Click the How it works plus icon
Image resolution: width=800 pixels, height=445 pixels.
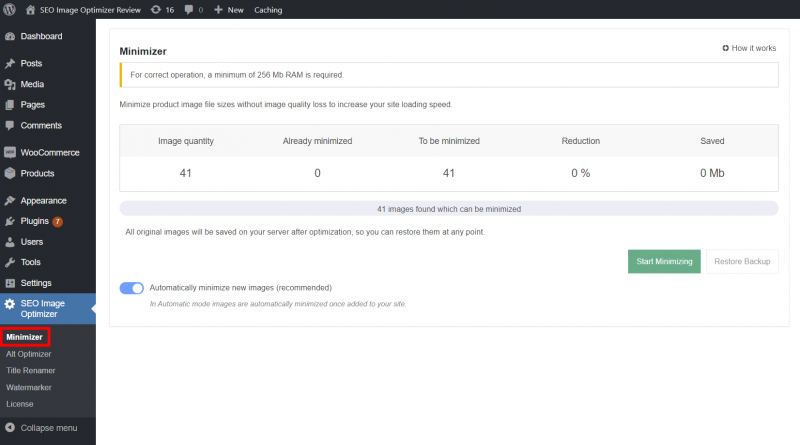[726, 48]
